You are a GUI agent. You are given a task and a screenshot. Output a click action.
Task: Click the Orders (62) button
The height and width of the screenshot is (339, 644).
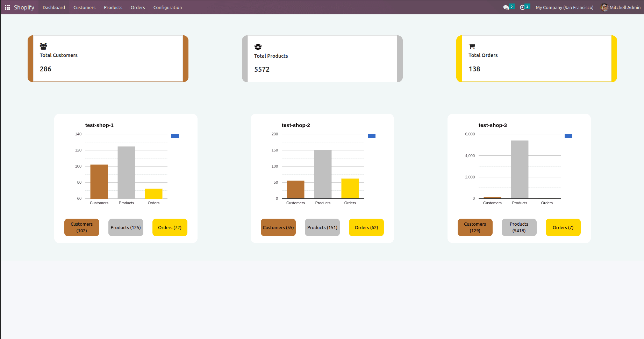(366, 227)
